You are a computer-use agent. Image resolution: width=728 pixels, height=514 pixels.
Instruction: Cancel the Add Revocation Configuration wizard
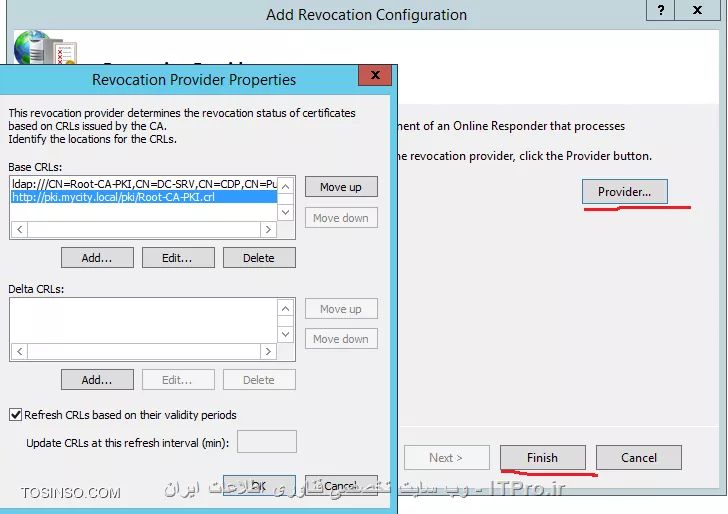pos(638,458)
